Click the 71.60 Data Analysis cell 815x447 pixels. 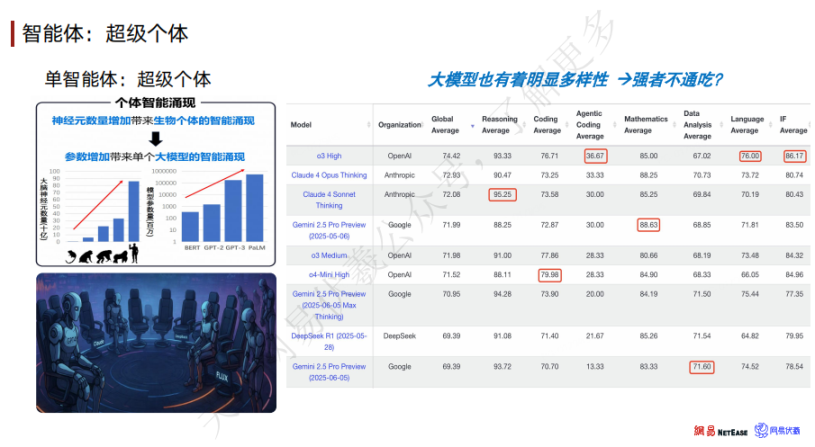point(702,367)
